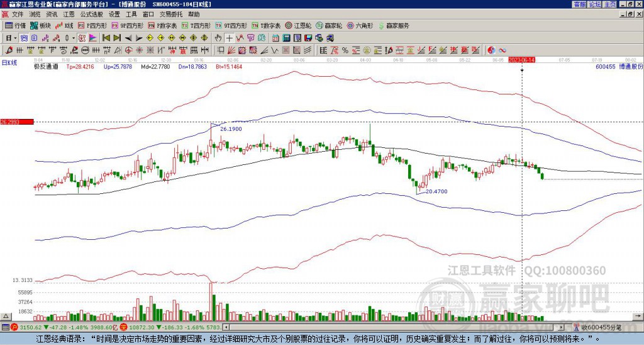This screenshot has height=345, width=644.
Task: Open the 浏览 menu
Action: [35, 14]
